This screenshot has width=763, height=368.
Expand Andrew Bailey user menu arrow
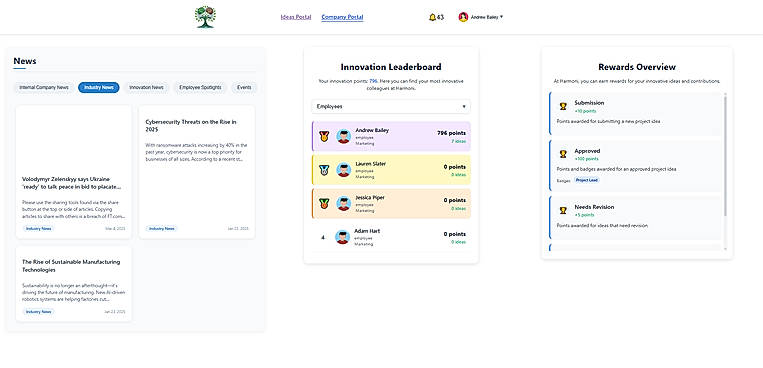pos(502,17)
